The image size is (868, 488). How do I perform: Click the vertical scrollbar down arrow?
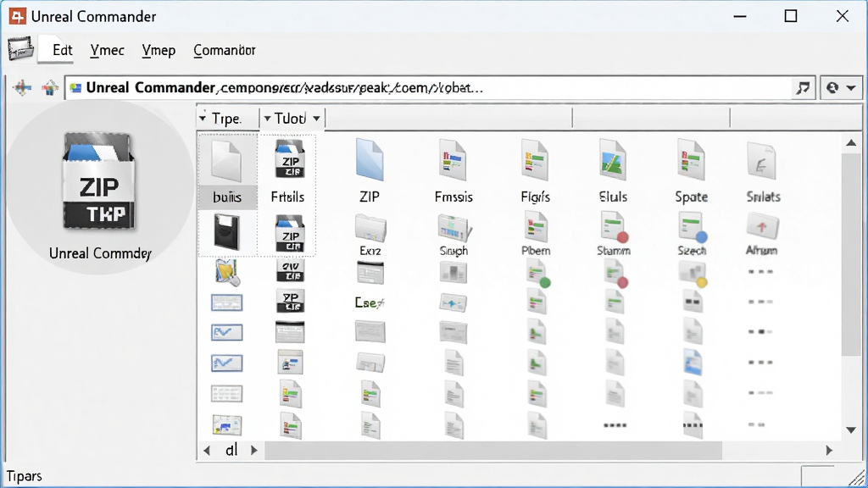pyautogui.click(x=851, y=430)
